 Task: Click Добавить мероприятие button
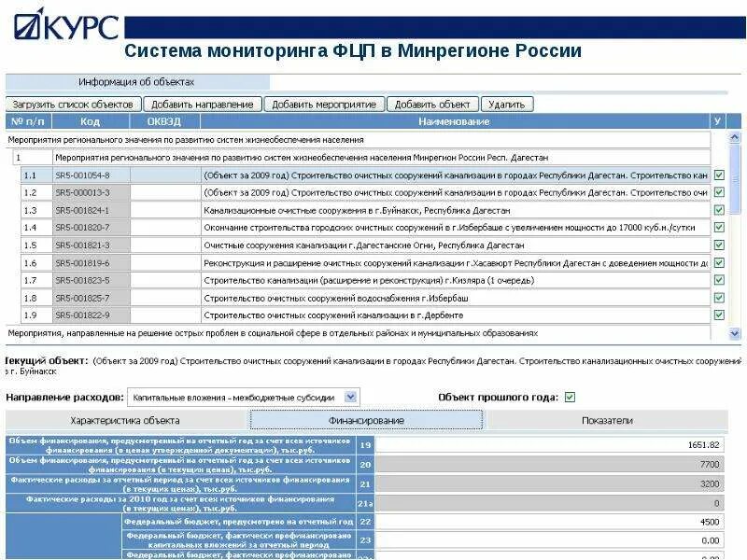tap(324, 105)
